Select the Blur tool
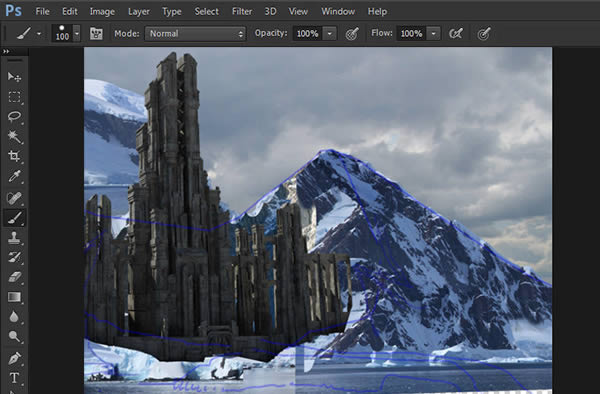600x394 pixels. (x=14, y=317)
